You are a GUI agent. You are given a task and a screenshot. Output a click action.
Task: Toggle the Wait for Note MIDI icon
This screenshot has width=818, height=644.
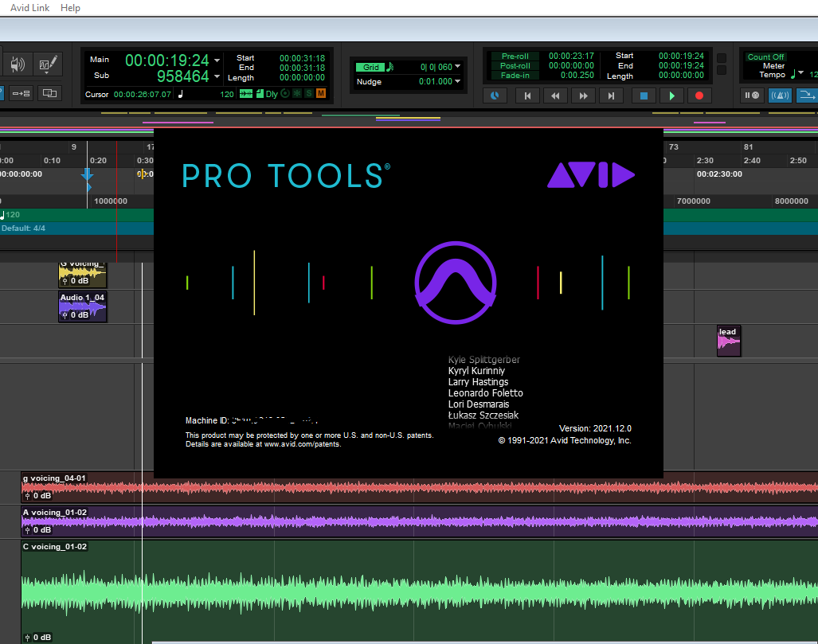752,96
